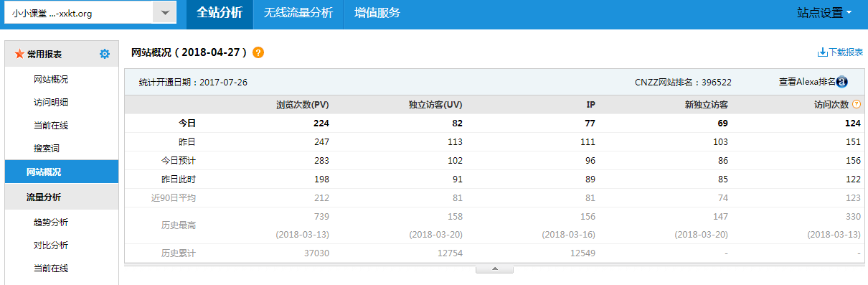Open 网站概况 under 常用报表
This screenshot has height=285, width=868.
pyautogui.click(x=51, y=79)
